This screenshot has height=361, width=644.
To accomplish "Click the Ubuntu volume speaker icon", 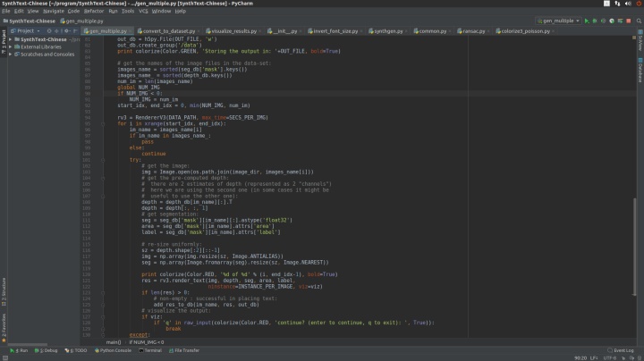I will coord(628,4).
